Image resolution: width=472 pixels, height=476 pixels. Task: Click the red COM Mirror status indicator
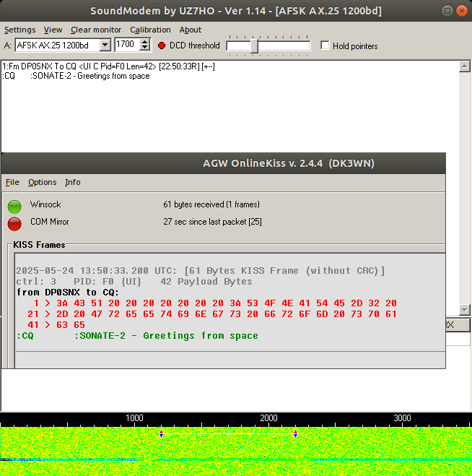click(14, 223)
